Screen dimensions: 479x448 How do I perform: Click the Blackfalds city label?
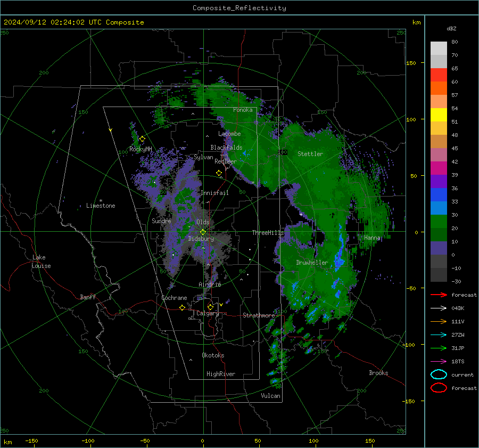pos(226,148)
